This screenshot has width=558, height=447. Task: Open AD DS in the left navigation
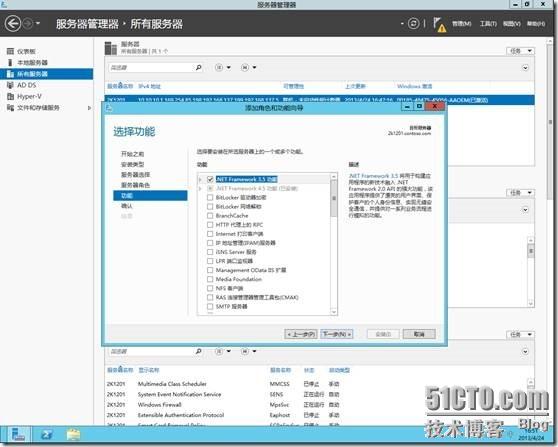pos(27,85)
